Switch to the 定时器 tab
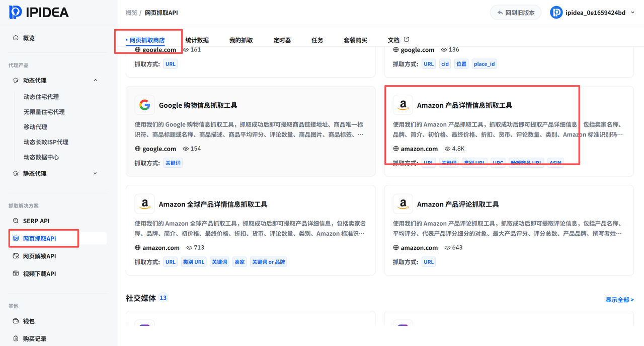 point(282,40)
